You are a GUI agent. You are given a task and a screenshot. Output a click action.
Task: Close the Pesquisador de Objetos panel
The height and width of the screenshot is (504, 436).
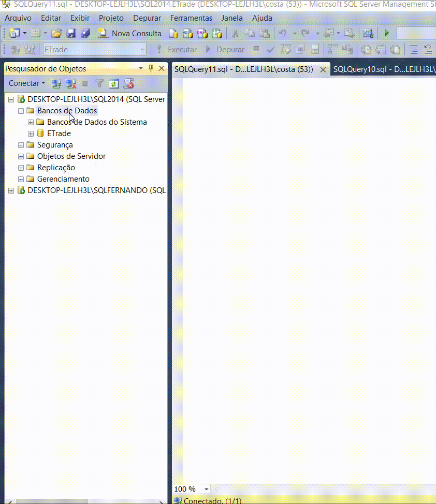162,68
